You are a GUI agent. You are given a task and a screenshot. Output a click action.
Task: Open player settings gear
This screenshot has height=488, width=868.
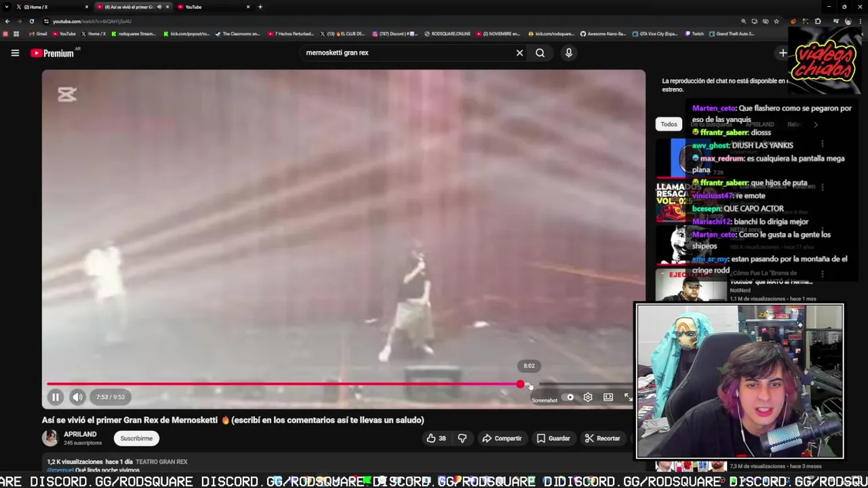(588, 397)
